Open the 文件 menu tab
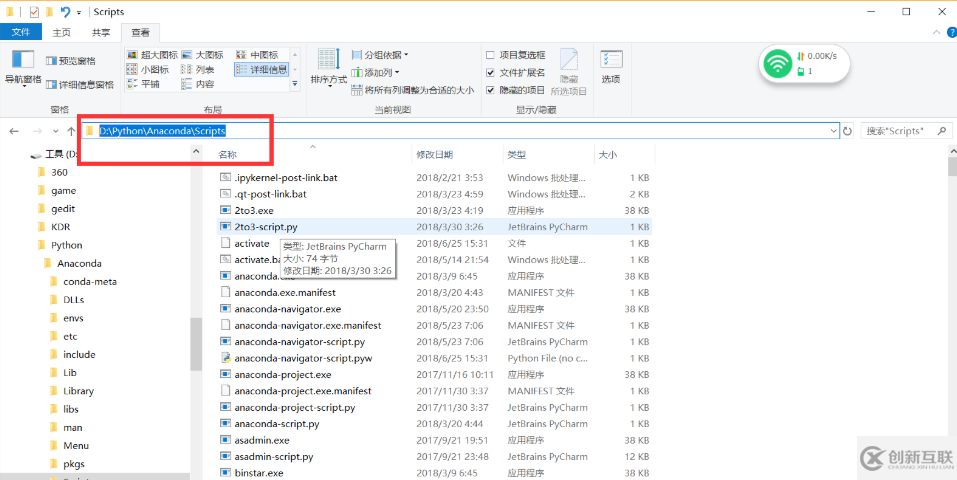Viewport: 957px width, 480px height. click(x=21, y=32)
